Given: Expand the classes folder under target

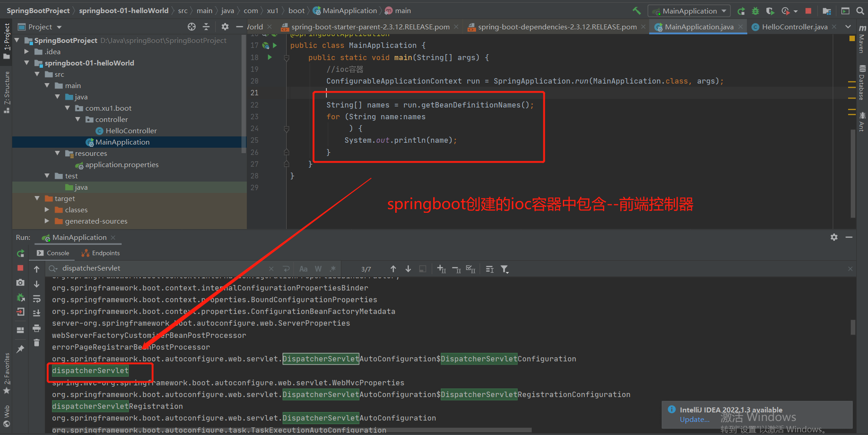Looking at the screenshot, I should point(47,210).
